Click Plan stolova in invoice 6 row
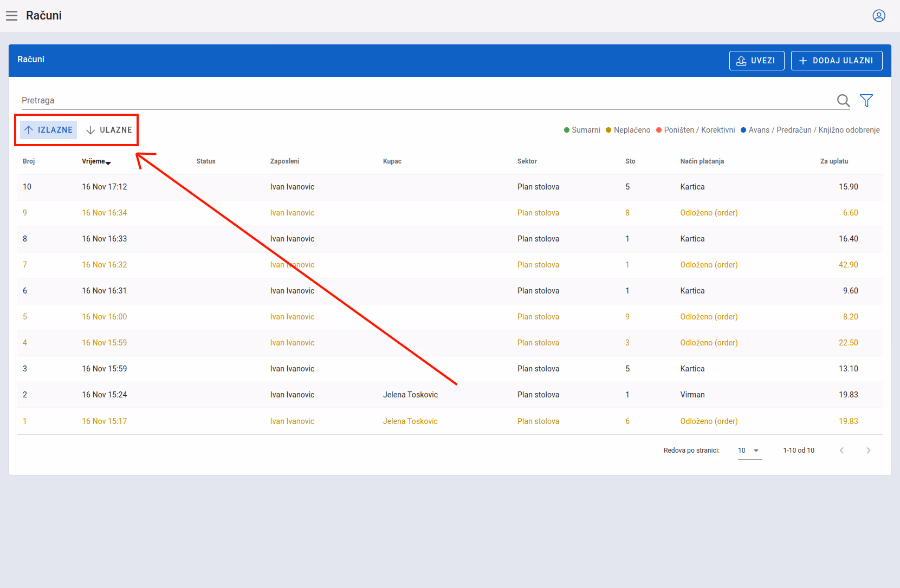900x588 pixels. point(538,291)
